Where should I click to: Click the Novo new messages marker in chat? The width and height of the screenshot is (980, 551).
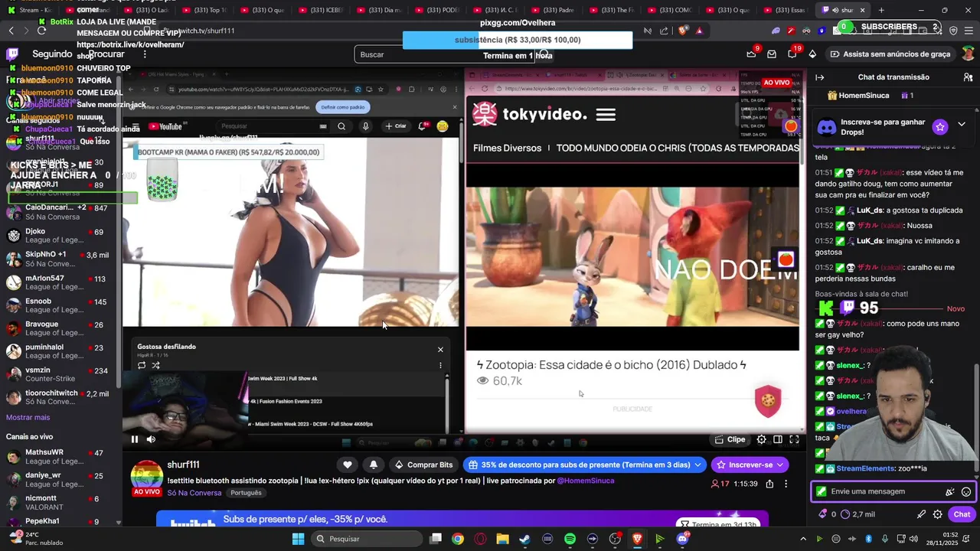955,308
